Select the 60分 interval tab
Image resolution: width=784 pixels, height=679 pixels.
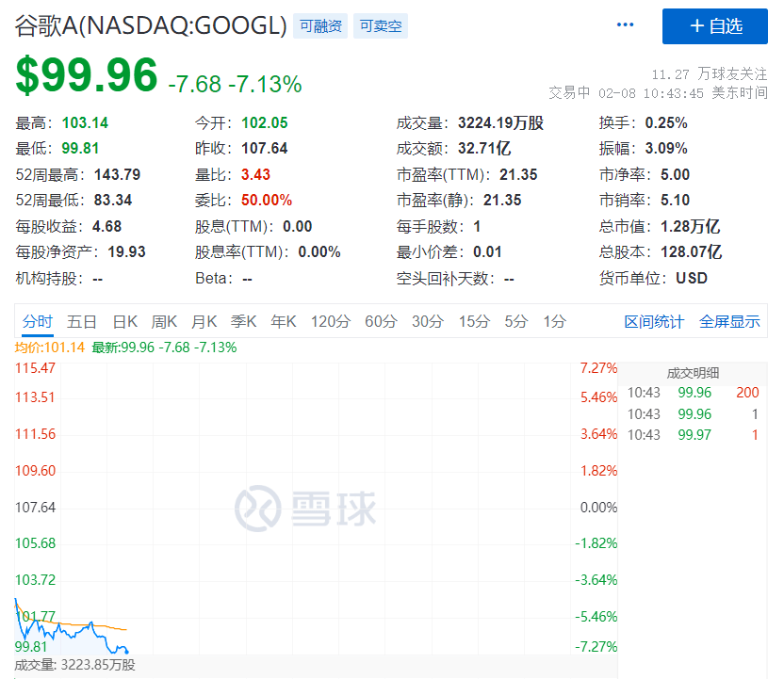(x=381, y=321)
